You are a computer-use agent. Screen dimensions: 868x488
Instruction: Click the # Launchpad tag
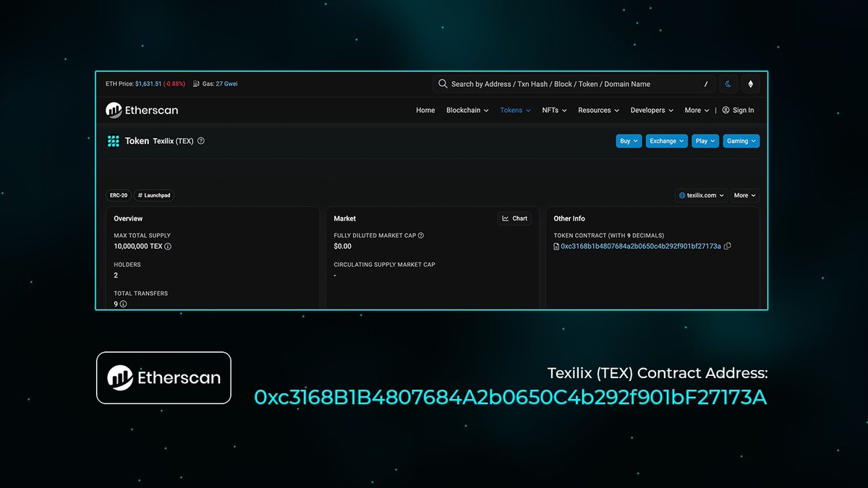154,195
